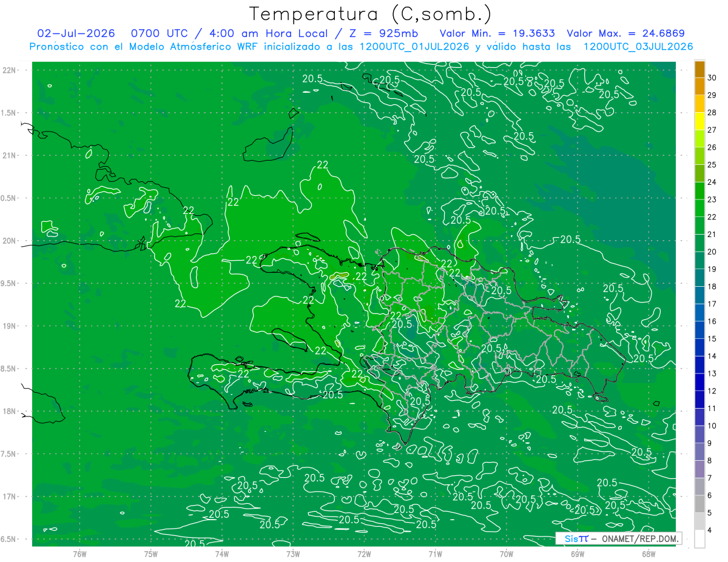Click the legend label "30"
The image size is (728, 562).
point(712,78)
